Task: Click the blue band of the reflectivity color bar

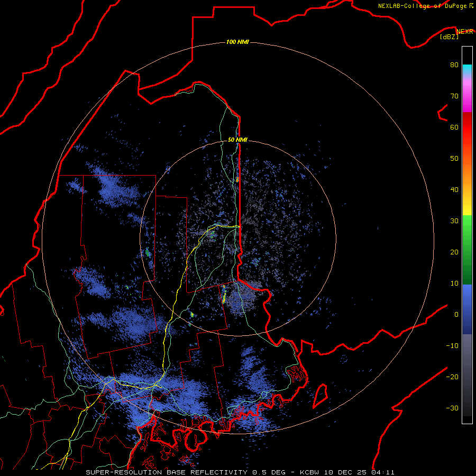Action: [x=467, y=309]
